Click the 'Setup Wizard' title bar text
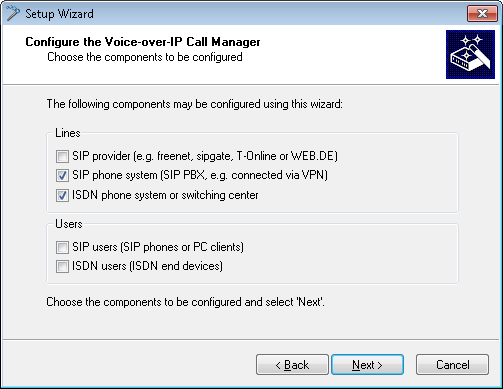Viewport: 503px width, 389px height. 59,14
